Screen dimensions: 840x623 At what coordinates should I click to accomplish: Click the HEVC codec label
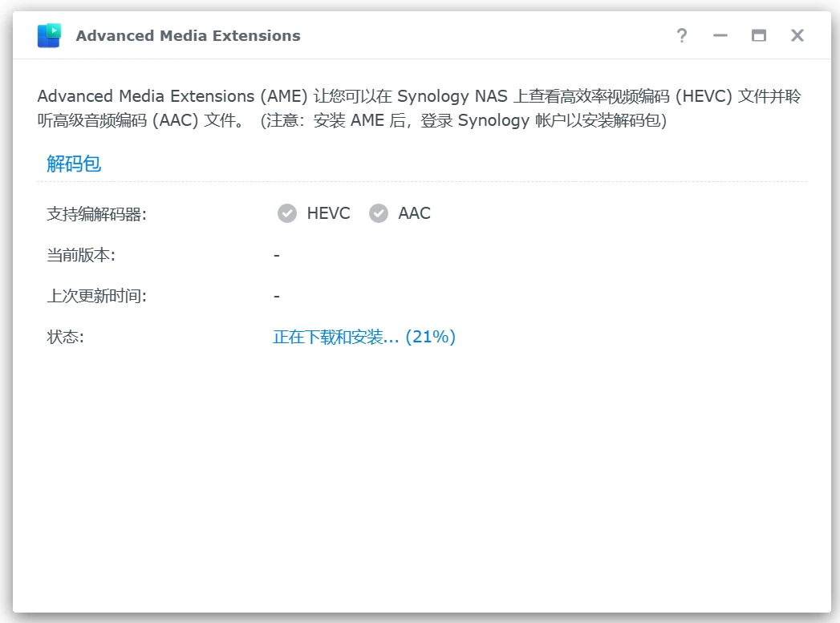point(328,213)
